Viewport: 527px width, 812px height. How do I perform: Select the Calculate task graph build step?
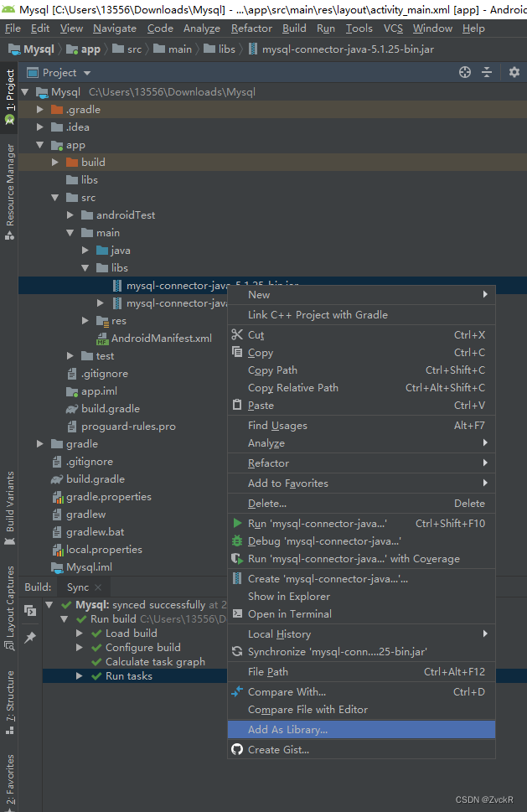[155, 662]
